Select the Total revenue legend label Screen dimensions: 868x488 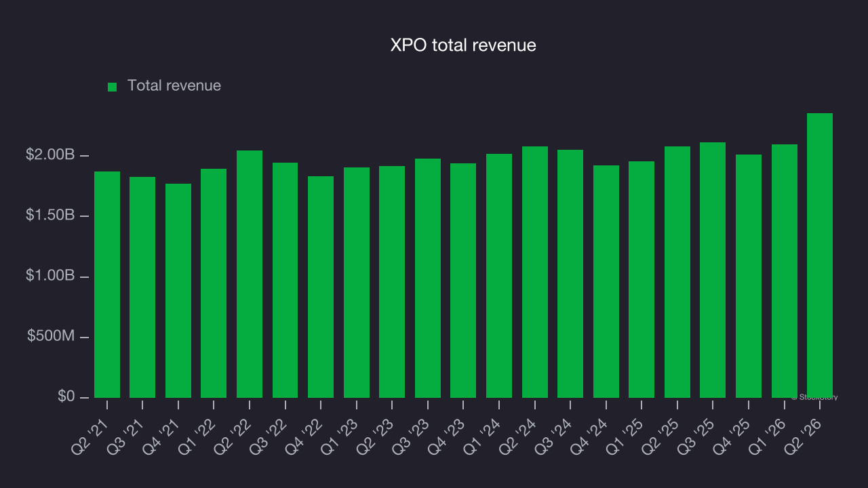174,86
